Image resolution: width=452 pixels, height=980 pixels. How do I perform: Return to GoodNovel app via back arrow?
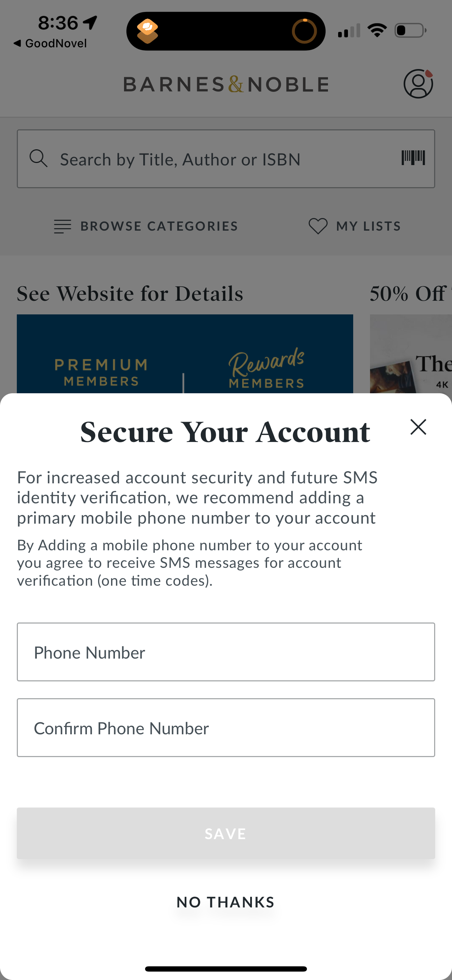click(17, 43)
